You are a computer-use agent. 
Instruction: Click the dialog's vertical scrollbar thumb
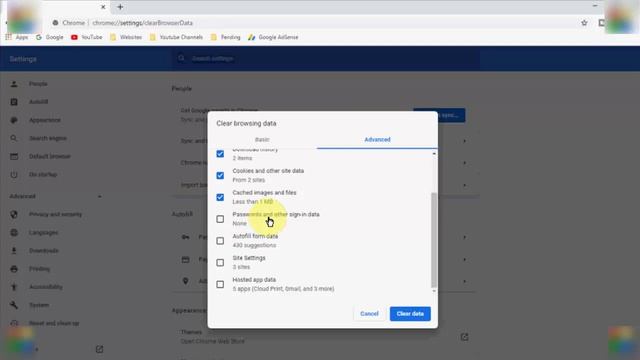pyautogui.click(x=434, y=240)
